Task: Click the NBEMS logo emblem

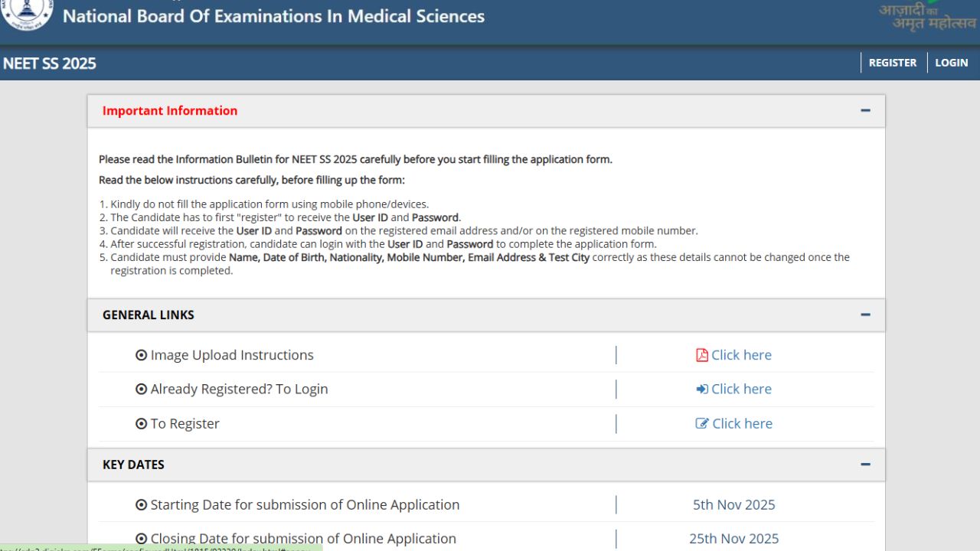Action: point(28,14)
